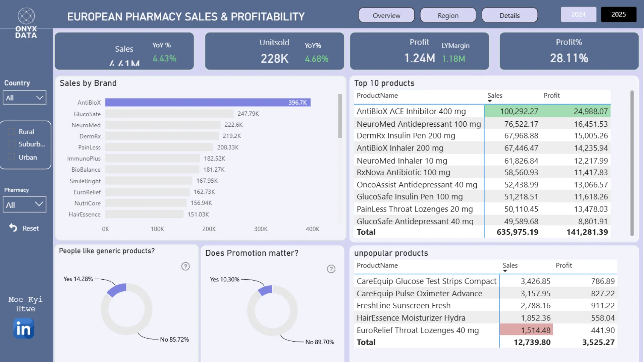Image resolution: width=644 pixels, height=362 pixels.
Task: Open the Details page
Action: [x=509, y=15]
